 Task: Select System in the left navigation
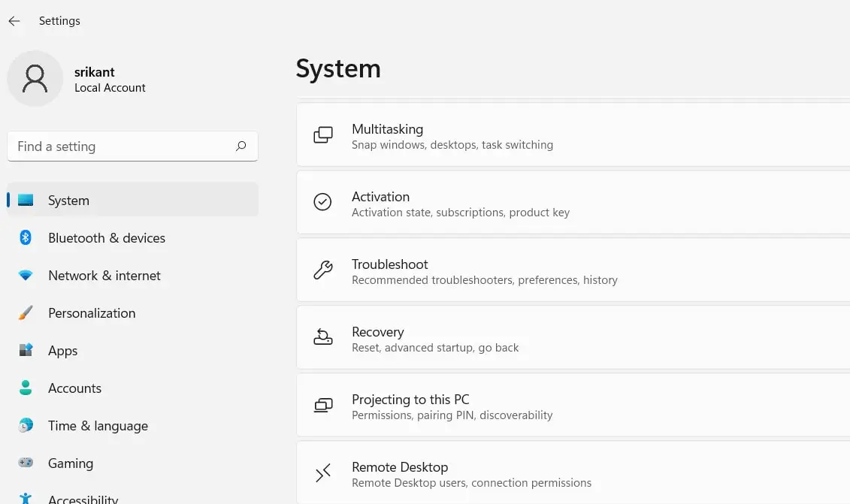point(68,201)
